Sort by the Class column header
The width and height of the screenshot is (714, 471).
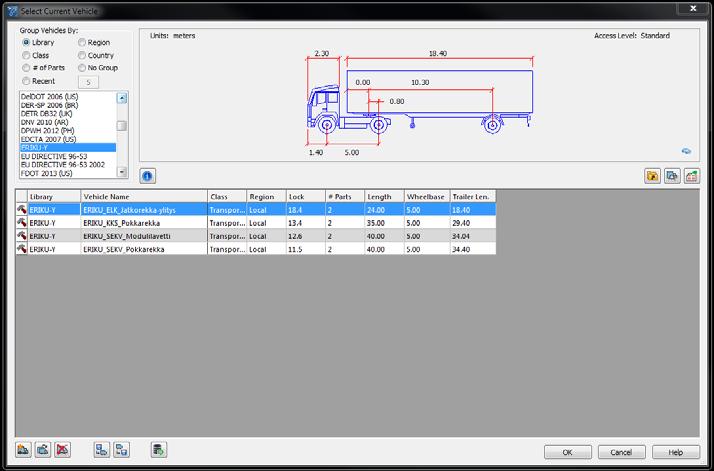[227, 197]
